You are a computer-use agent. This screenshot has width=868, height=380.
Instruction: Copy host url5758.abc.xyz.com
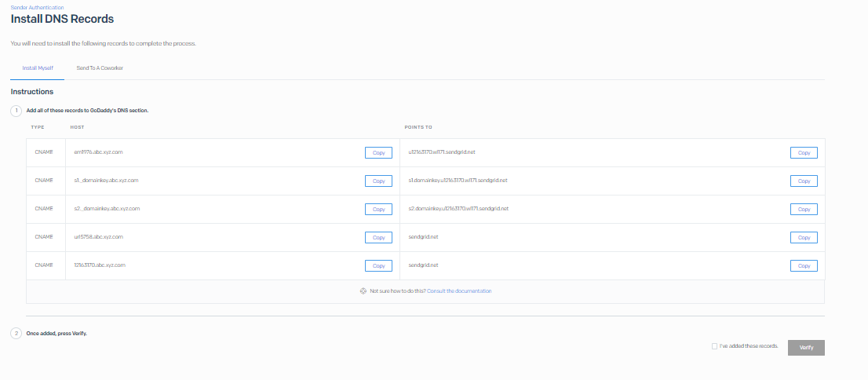pyautogui.click(x=378, y=238)
